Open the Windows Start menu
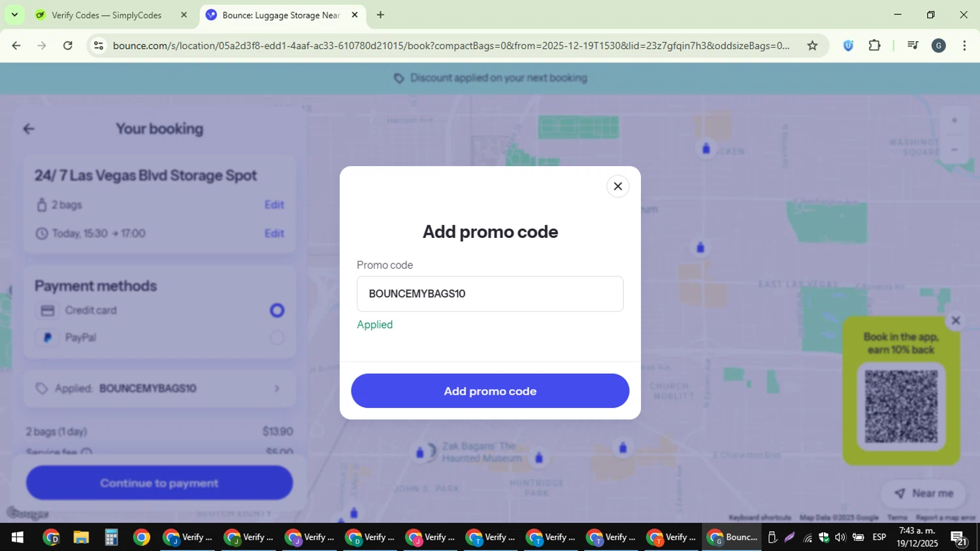The width and height of the screenshot is (980, 551). pyautogui.click(x=18, y=537)
